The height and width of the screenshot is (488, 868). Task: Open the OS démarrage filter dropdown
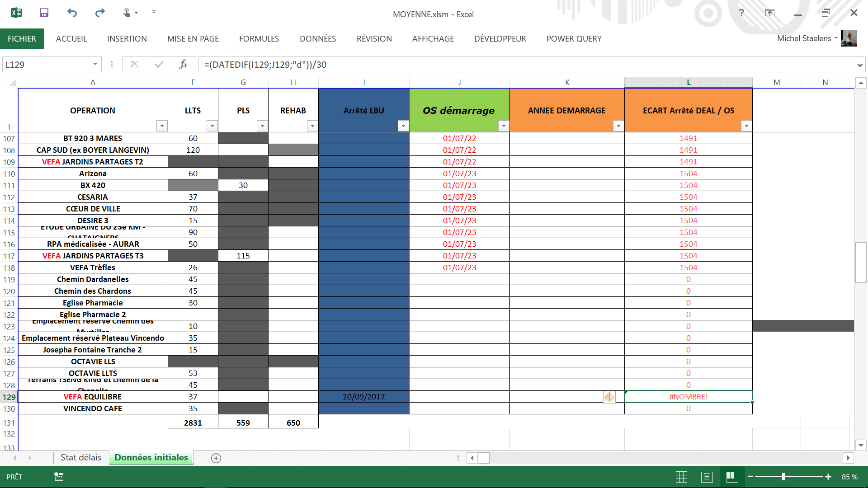click(x=504, y=126)
